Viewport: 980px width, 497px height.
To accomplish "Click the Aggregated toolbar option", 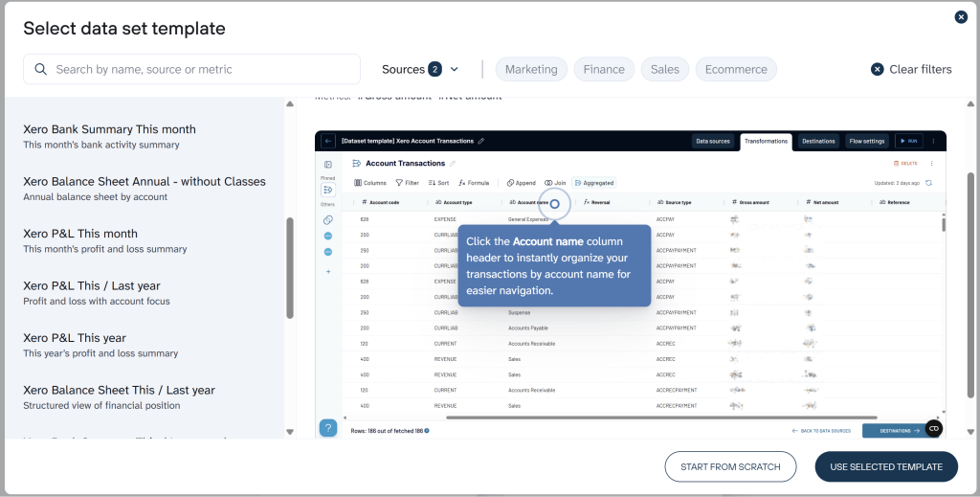I will tap(593, 183).
